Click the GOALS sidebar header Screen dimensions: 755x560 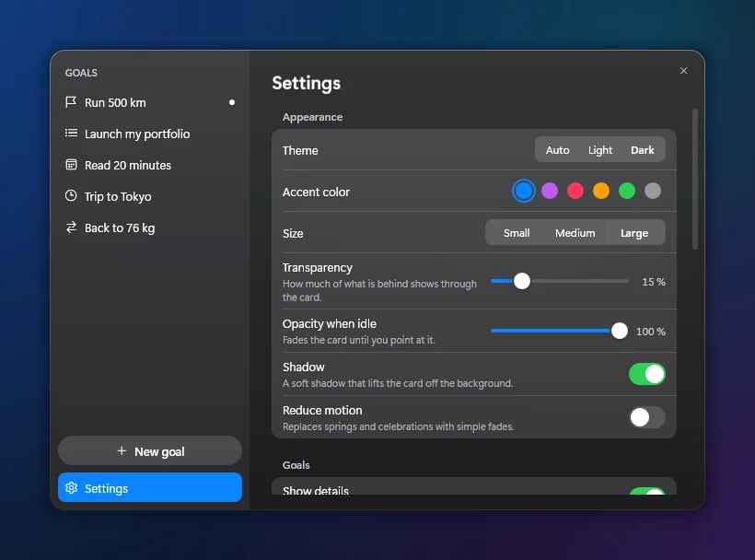coord(81,73)
